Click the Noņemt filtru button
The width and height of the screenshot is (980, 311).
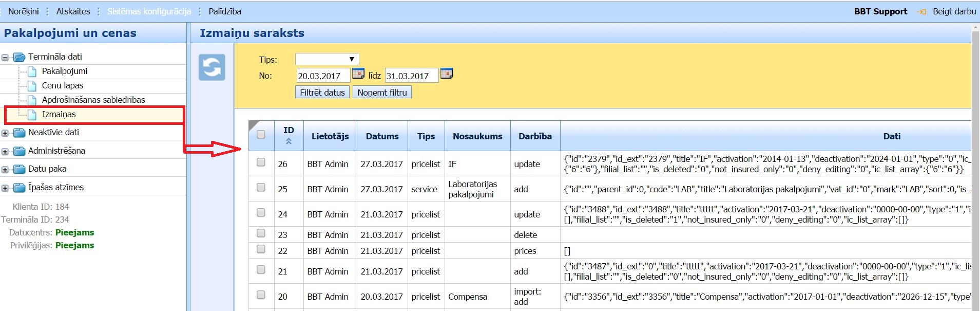[x=382, y=93]
